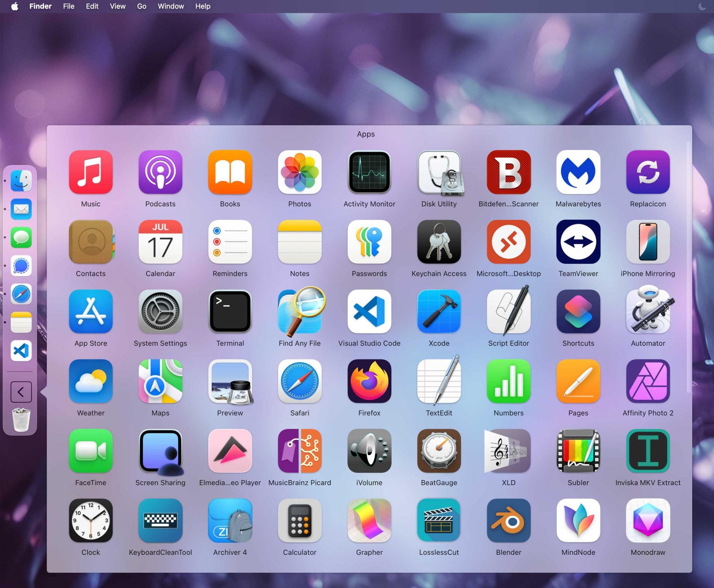The image size is (714, 588).
Task: Click the Apps grid scrollbar
Action: [689, 268]
